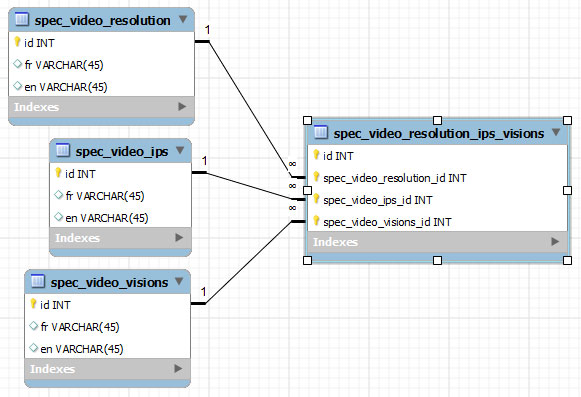Image resolution: width=581 pixels, height=397 pixels.
Task: Click the spec_video_resolution table icon
Action: coord(21,19)
